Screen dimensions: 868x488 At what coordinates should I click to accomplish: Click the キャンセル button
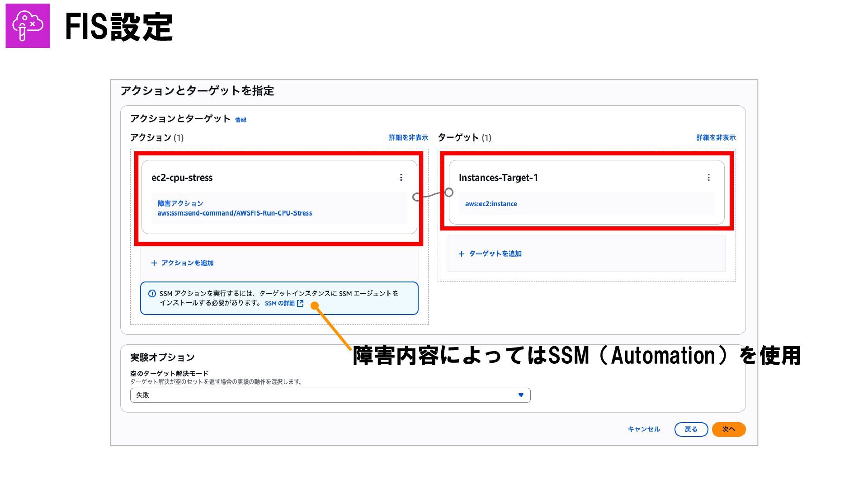click(644, 429)
